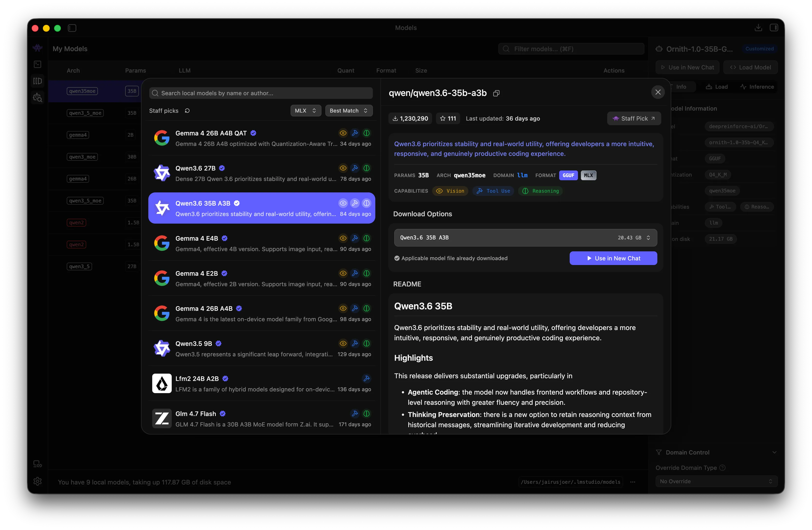
Task: Switch to the Inference tab
Action: 757,87
